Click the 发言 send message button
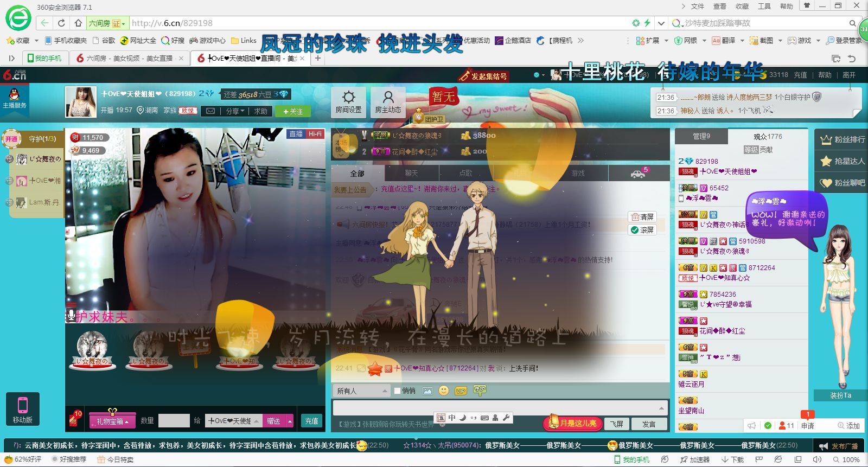This screenshot has height=467, width=868. point(649,424)
